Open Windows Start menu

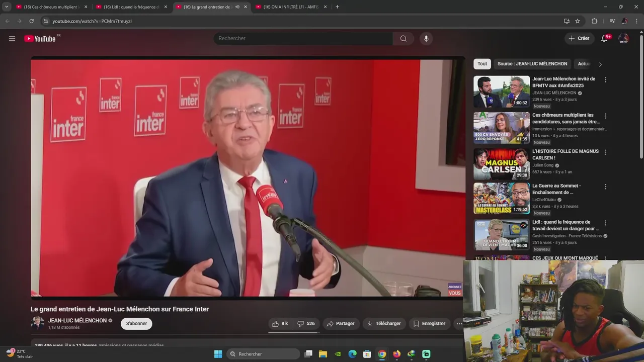218,354
